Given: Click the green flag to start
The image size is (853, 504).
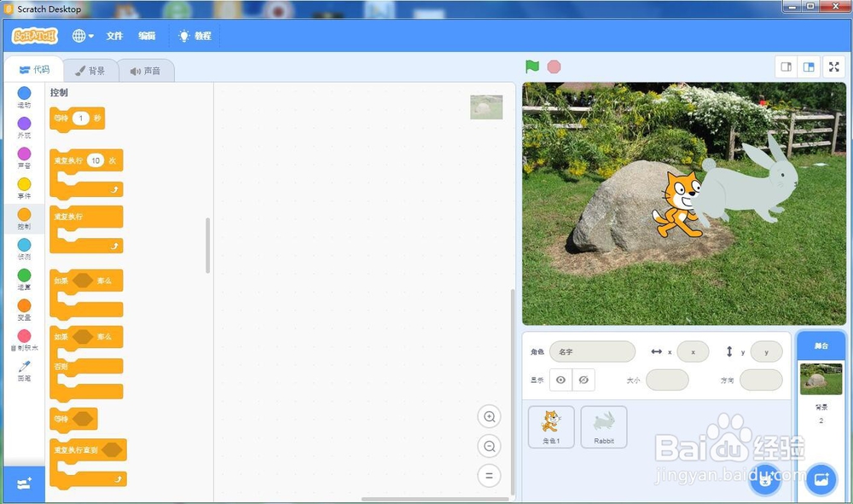Looking at the screenshot, I should click(x=532, y=67).
